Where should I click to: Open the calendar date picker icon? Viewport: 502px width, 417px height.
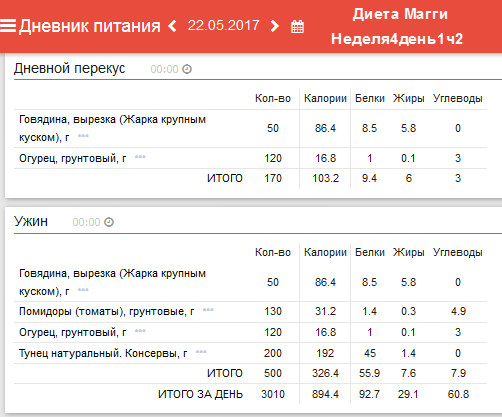click(297, 26)
